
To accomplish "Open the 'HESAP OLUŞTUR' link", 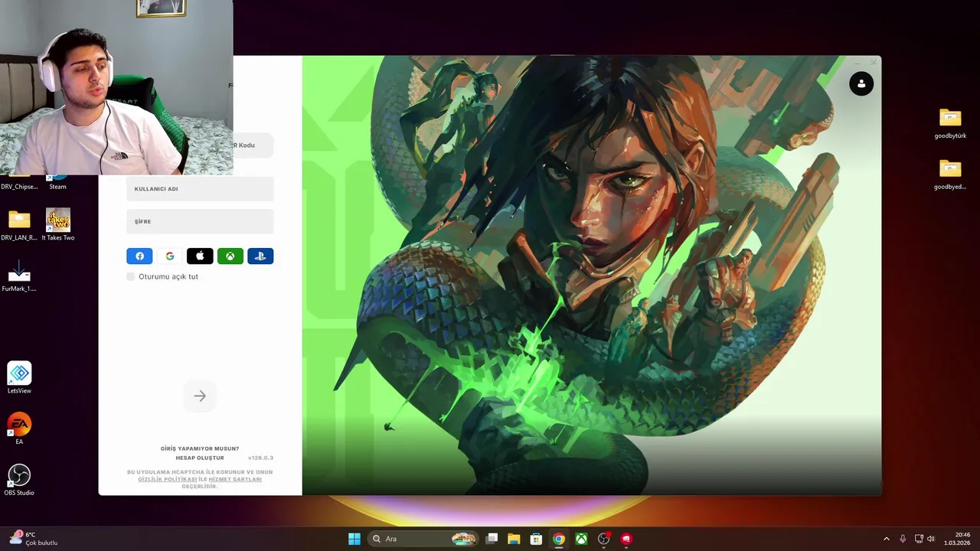I will (x=200, y=458).
